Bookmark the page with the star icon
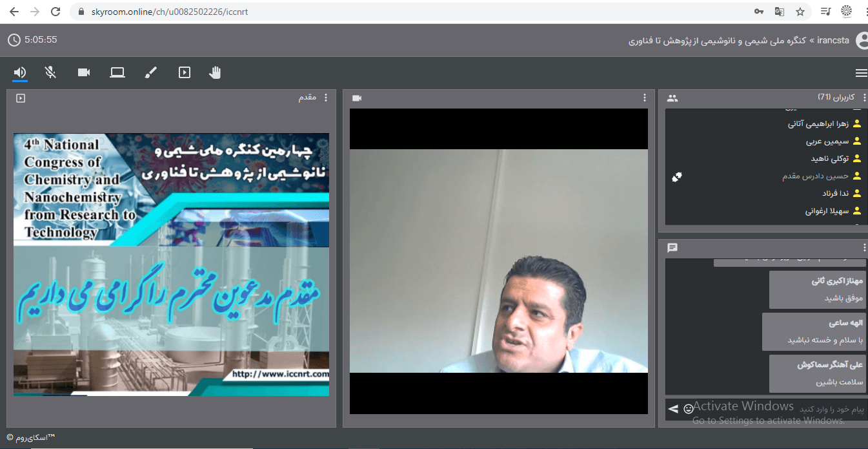868x449 pixels. point(800,12)
